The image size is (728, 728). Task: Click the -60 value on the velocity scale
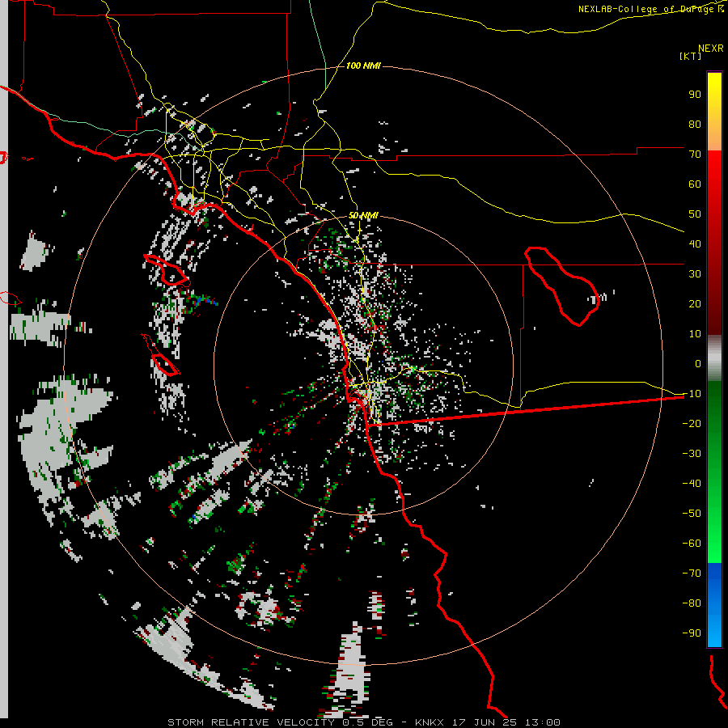click(692, 544)
